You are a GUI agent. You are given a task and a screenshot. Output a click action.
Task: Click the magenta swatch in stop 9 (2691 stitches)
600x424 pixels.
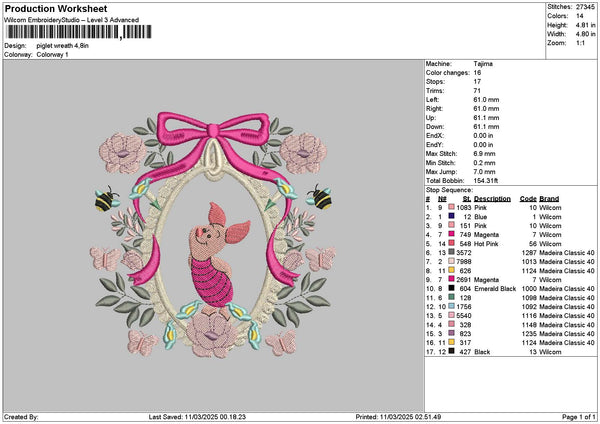tap(452, 279)
